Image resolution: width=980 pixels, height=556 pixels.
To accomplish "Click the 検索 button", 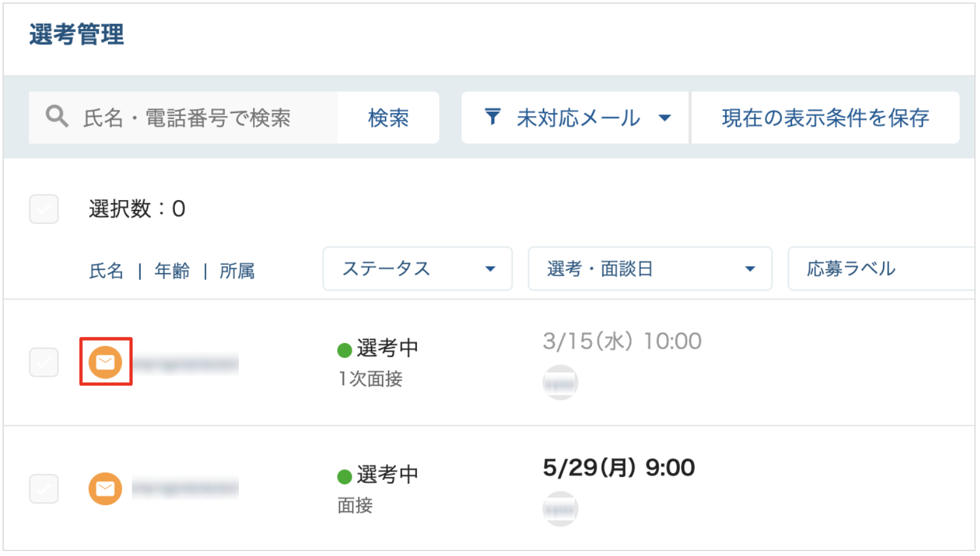I will (x=388, y=117).
